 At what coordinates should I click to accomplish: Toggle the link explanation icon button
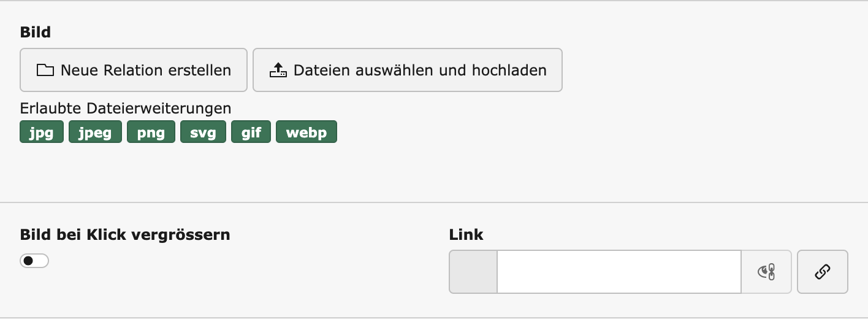pos(766,272)
